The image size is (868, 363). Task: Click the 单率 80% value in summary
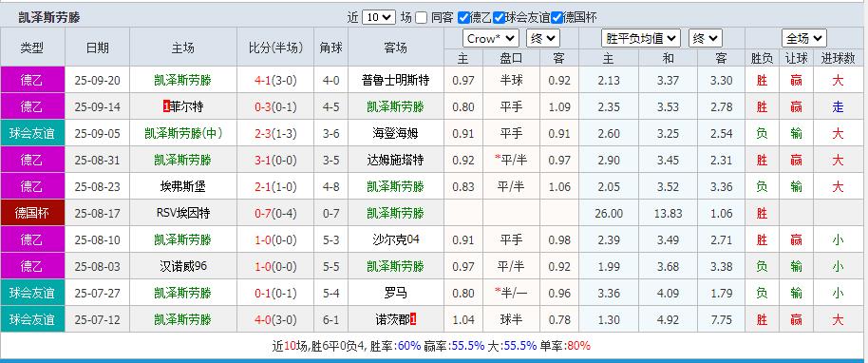click(579, 346)
